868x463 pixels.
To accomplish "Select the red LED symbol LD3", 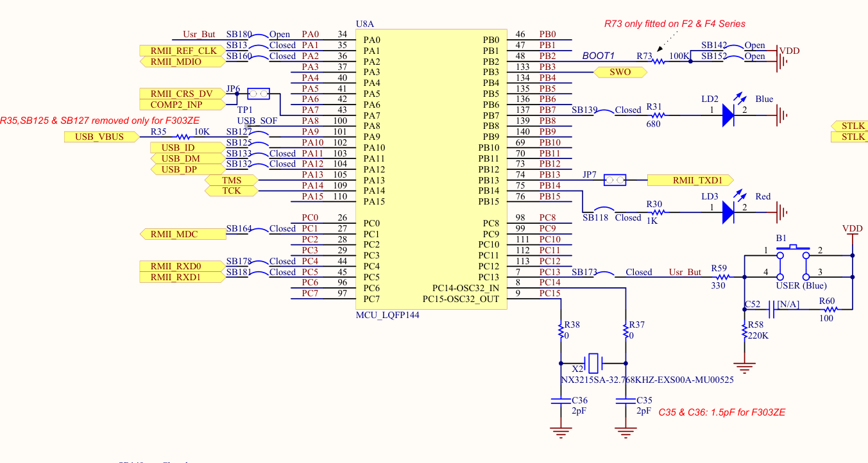I will click(728, 212).
